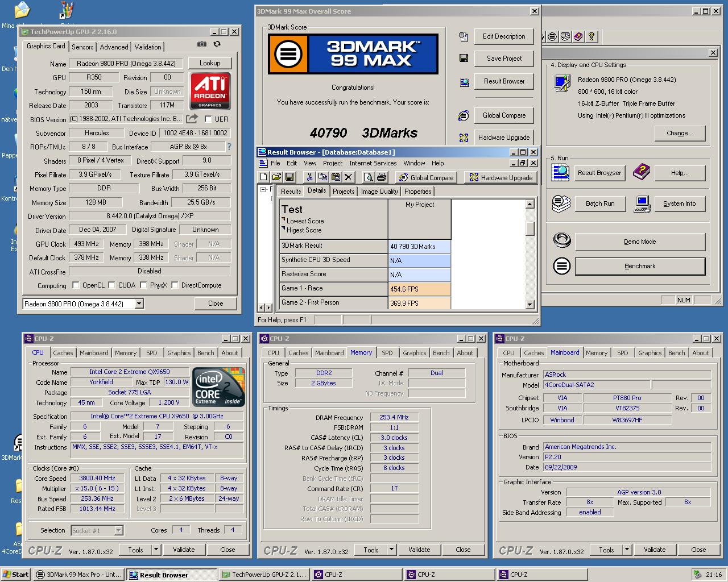Click the batch stack toolbar icon in 3DMark
Screen dimensions: 728x582
click(565, 37)
